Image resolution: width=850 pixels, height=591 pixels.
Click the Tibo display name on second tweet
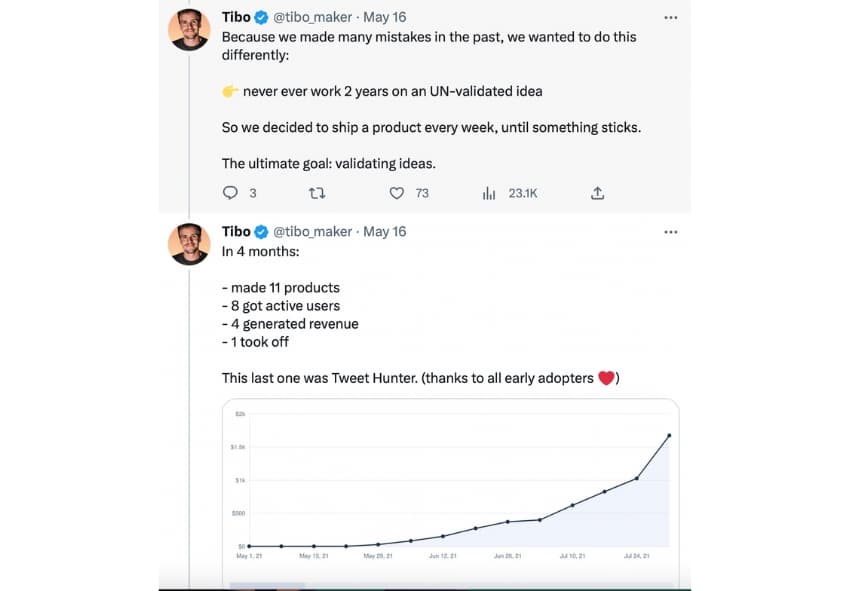pos(236,231)
